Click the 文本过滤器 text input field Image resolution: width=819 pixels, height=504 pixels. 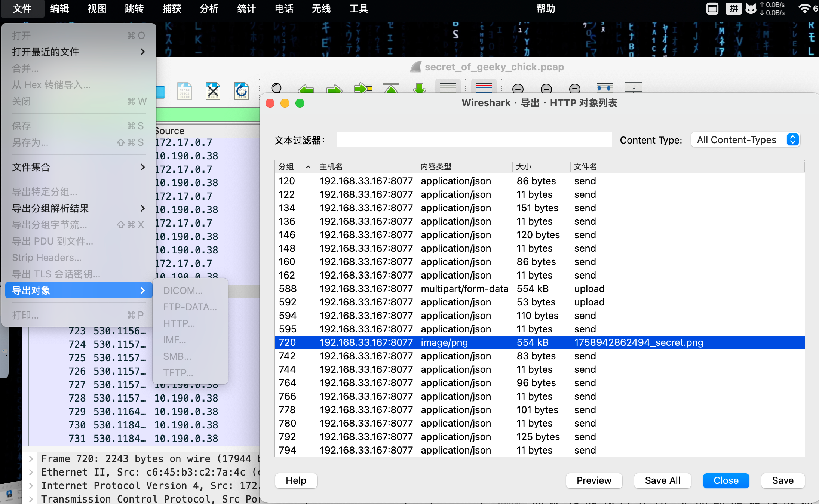pyautogui.click(x=474, y=140)
